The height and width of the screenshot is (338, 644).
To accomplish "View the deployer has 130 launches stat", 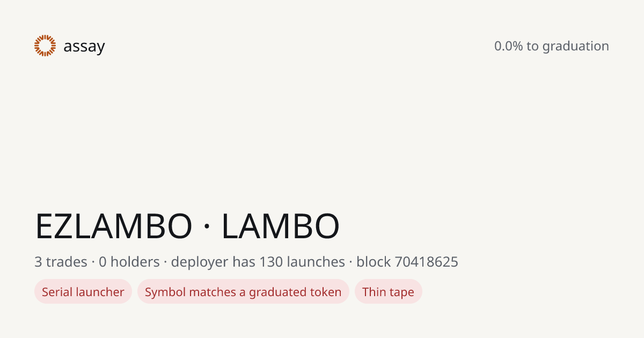I will click(258, 262).
